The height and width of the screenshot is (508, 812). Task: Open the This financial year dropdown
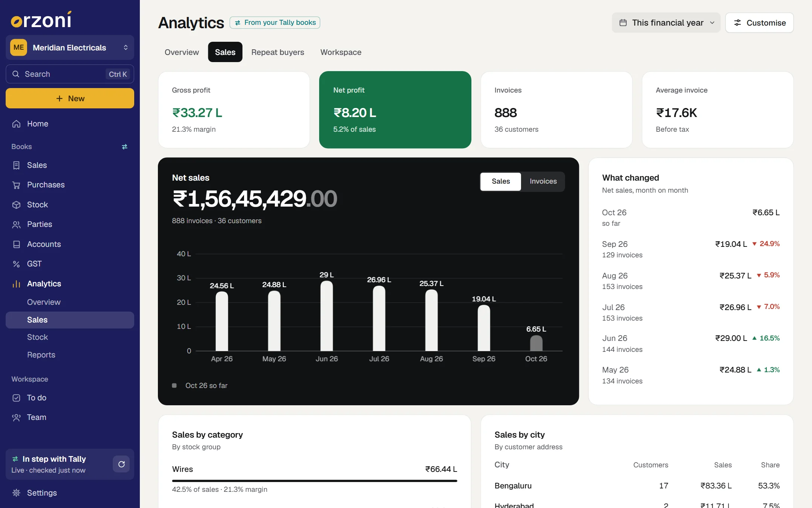point(666,23)
